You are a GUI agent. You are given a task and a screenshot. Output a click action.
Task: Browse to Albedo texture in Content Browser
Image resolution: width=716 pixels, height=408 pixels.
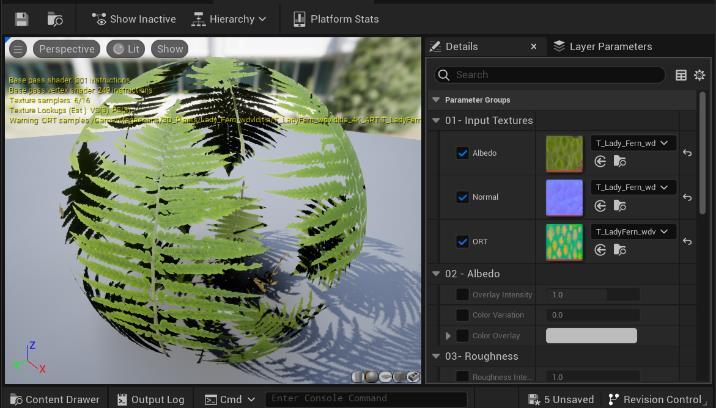click(x=620, y=161)
